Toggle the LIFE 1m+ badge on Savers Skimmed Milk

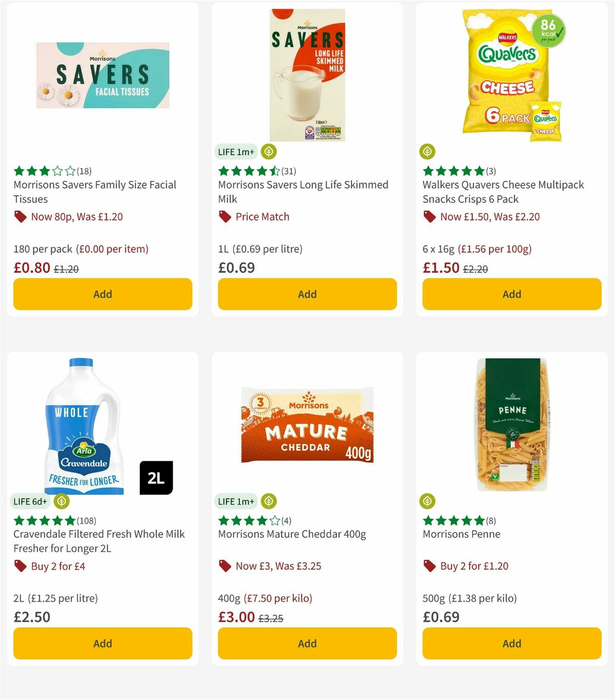coord(235,152)
